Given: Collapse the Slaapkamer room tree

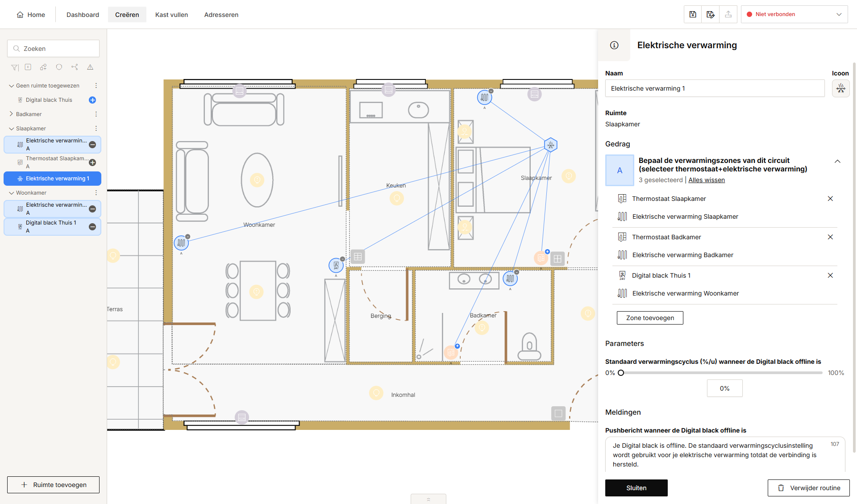Looking at the screenshot, I should click(x=11, y=129).
